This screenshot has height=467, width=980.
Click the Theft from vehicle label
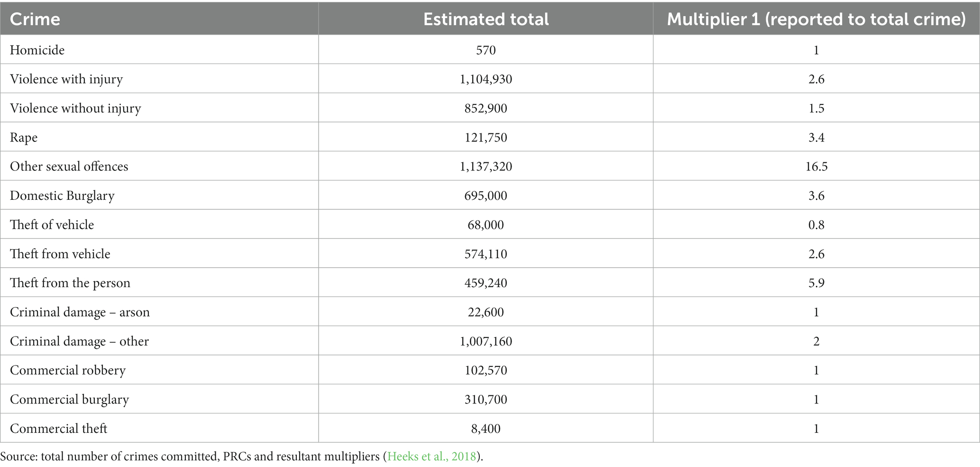[x=60, y=254]
